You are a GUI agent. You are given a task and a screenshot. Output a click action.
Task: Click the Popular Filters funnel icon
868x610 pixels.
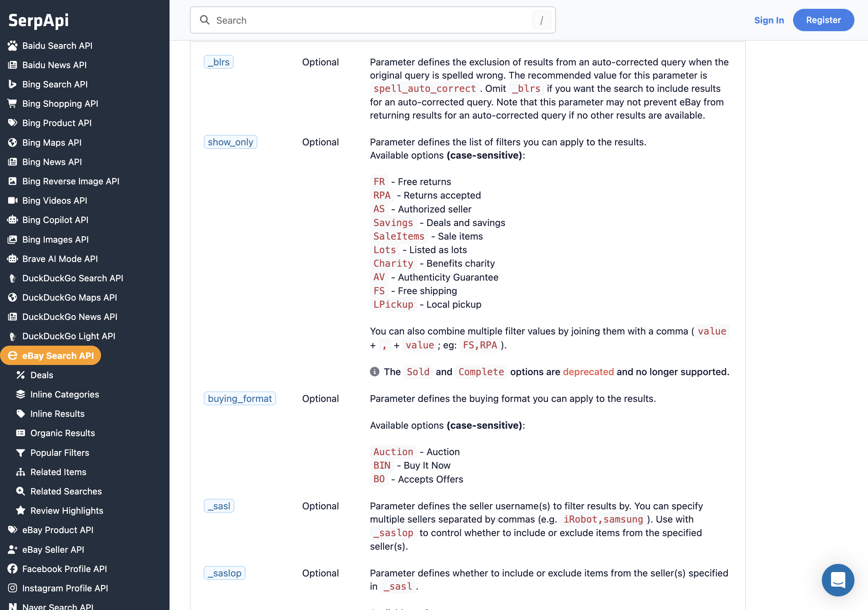tap(20, 453)
